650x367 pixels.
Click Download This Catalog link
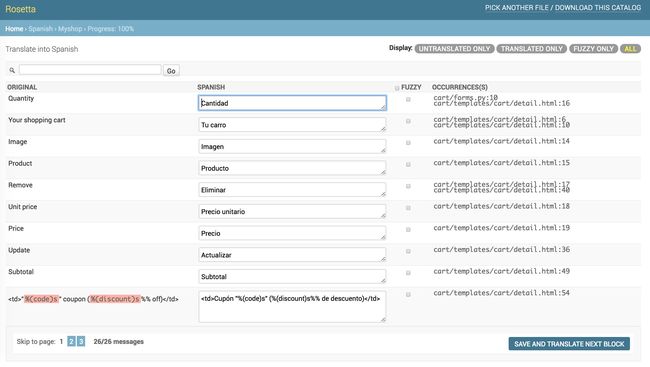tap(598, 8)
